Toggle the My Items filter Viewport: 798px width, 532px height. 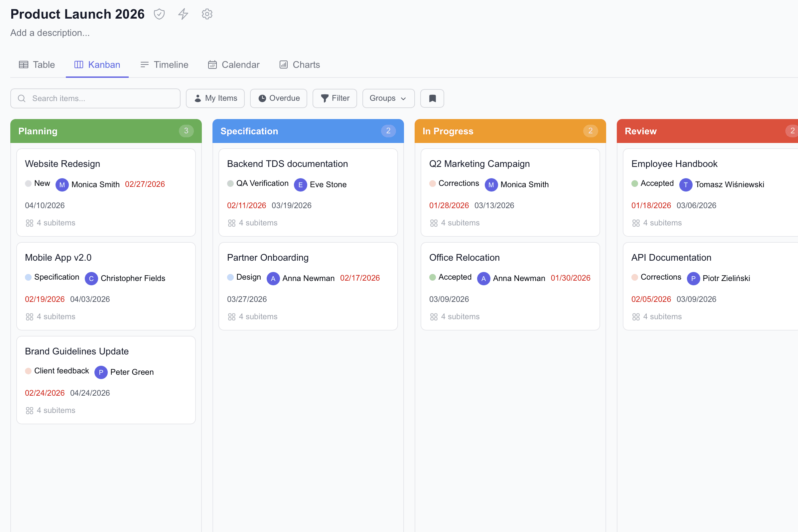coord(215,98)
